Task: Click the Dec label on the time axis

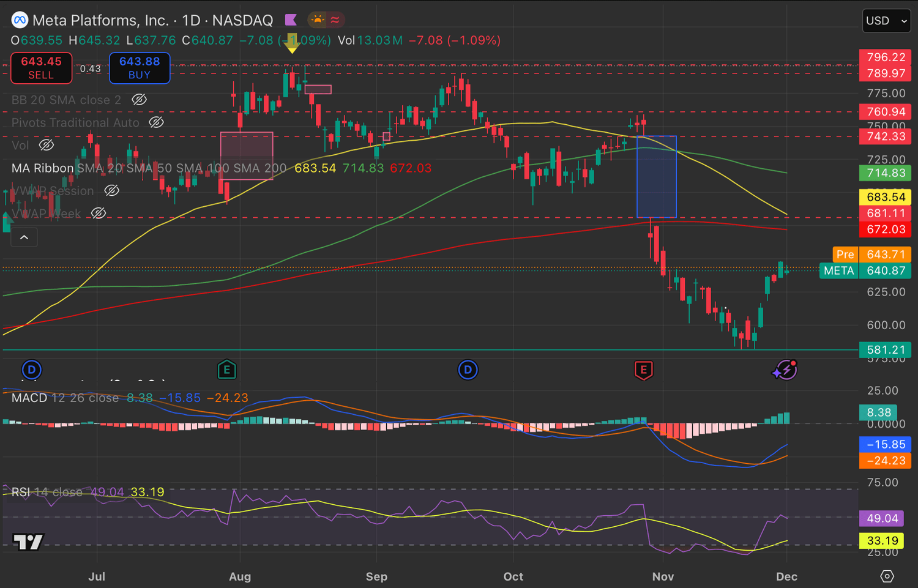Action: tap(786, 576)
